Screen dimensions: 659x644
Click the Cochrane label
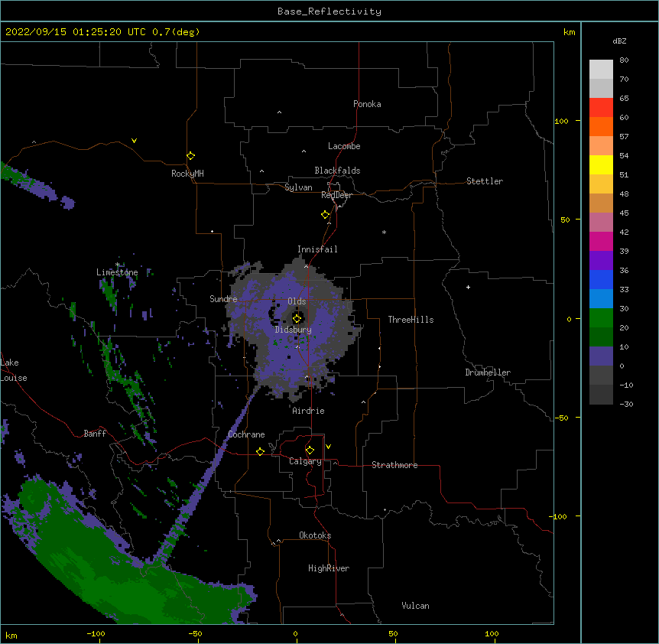click(246, 434)
